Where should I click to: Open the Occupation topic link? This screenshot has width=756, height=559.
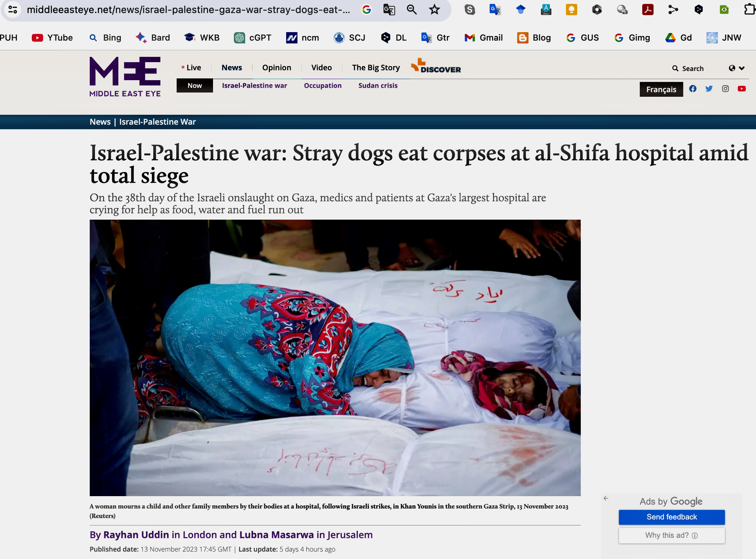click(x=323, y=85)
